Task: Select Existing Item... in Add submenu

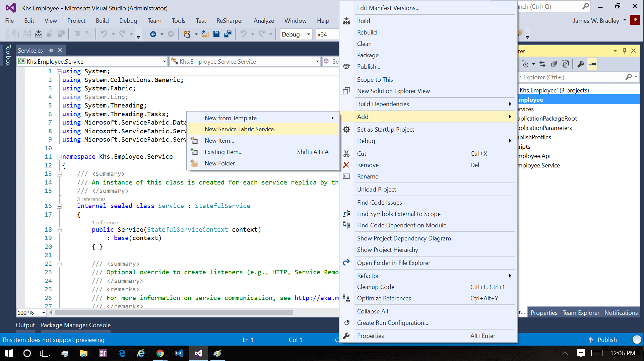Action: pos(263,152)
